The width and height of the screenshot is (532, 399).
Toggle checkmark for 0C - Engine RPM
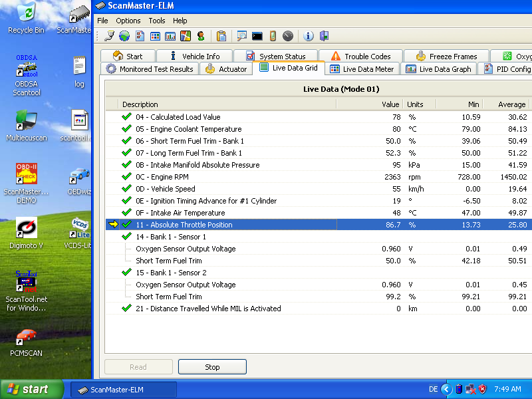click(x=126, y=177)
